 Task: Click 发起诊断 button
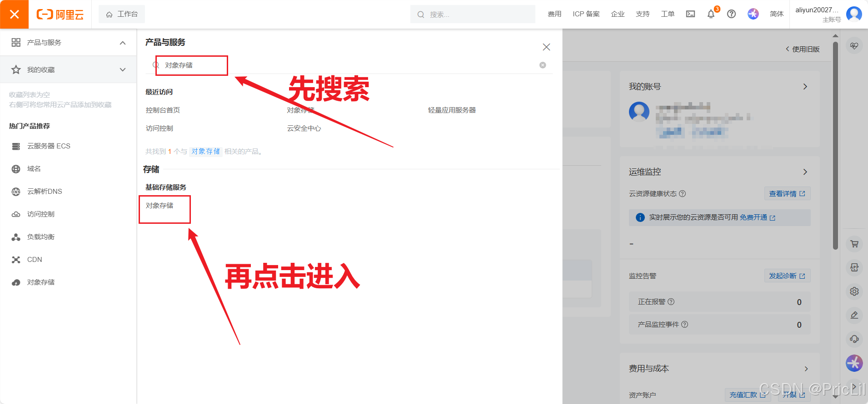pos(787,276)
